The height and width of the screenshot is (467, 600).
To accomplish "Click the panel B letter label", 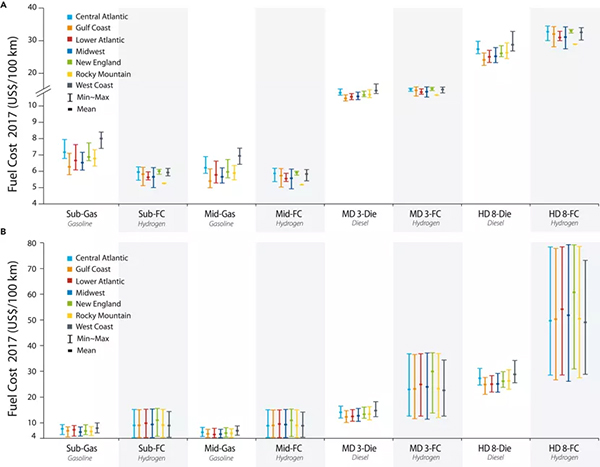I will click(x=6, y=234).
